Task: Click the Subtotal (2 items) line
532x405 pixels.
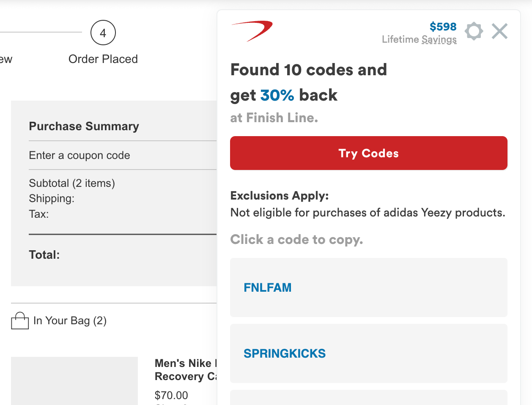Action: (x=72, y=183)
